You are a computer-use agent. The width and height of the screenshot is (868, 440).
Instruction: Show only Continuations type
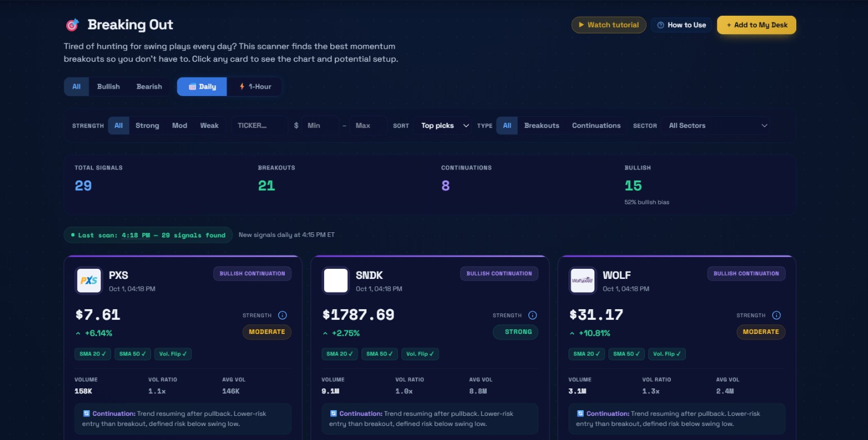pos(596,125)
